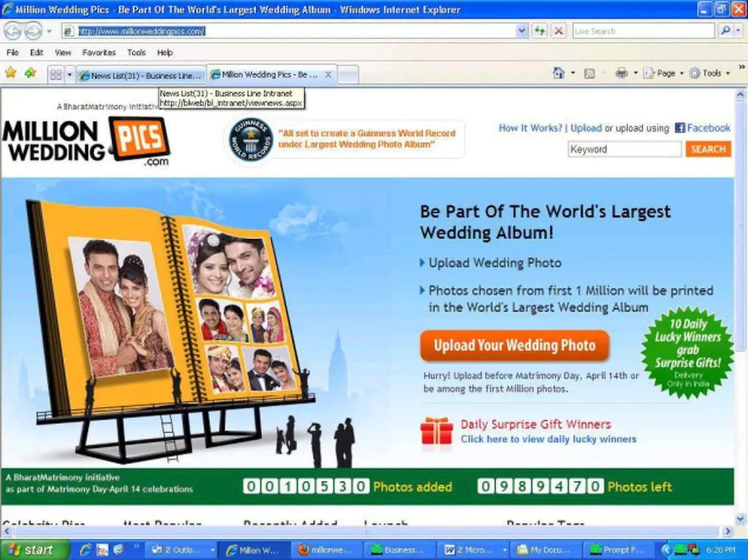Open the Edit menu
The height and width of the screenshot is (560, 748).
pos(37,53)
